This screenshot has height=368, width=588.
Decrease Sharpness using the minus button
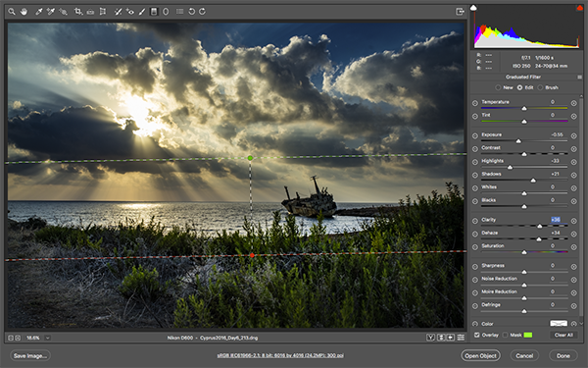click(475, 267)
